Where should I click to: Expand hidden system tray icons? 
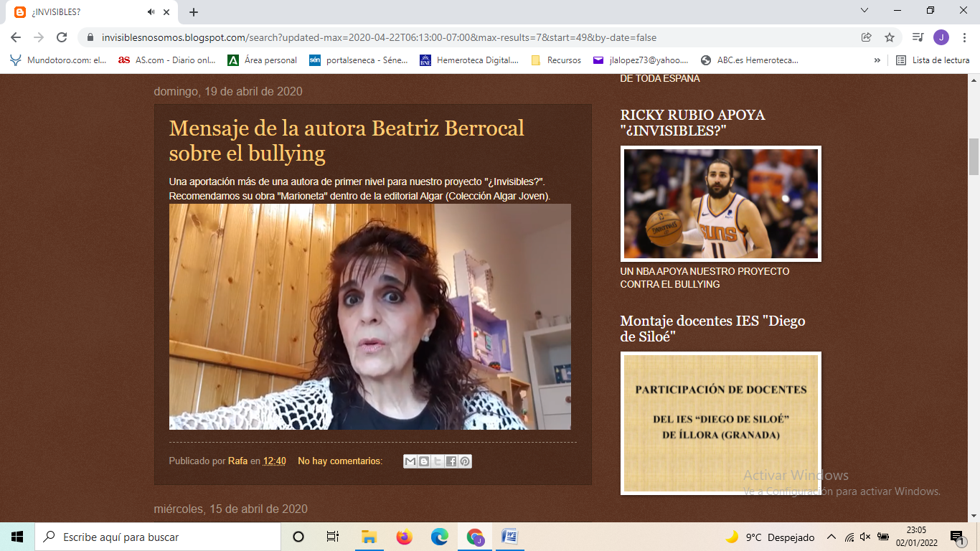(831, 537)
